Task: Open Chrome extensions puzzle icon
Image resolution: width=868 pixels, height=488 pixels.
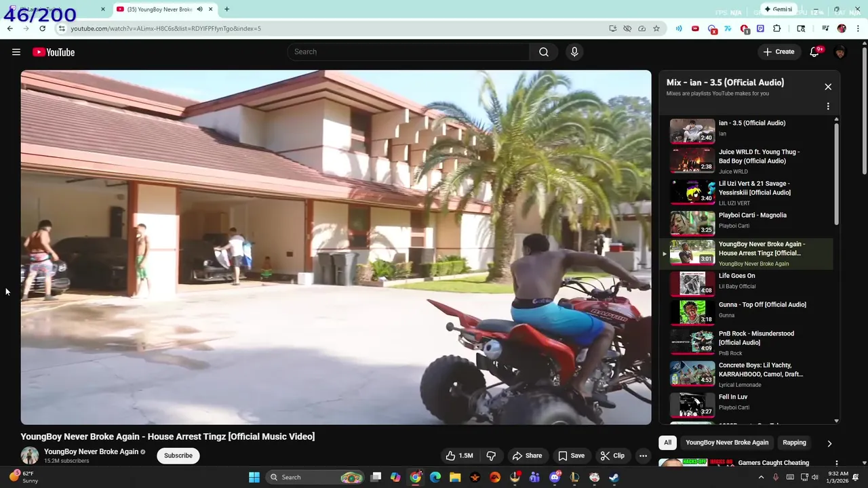Action: coord(777,28)
